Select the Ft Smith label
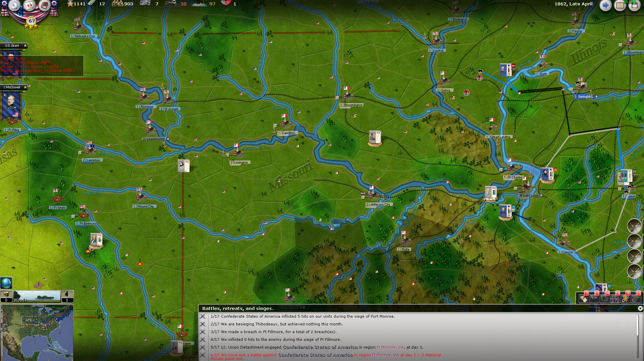The width and height of the screenshot is (644, 361). pos(58,208)
